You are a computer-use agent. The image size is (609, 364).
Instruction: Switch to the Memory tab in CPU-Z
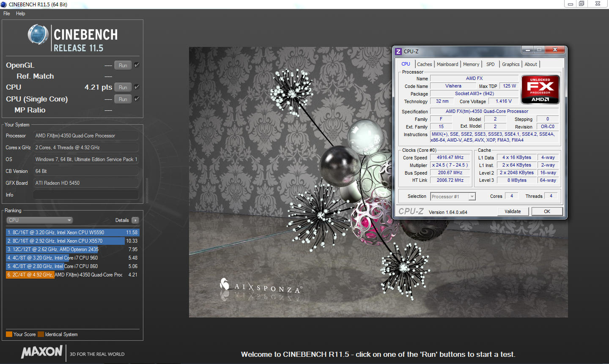[471, 64]
